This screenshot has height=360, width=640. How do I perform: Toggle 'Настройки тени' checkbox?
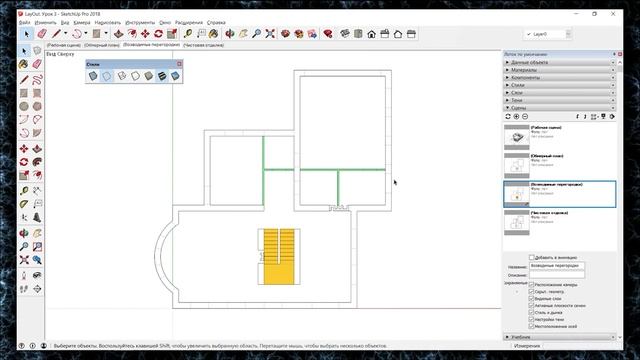(x=531, y=319)
